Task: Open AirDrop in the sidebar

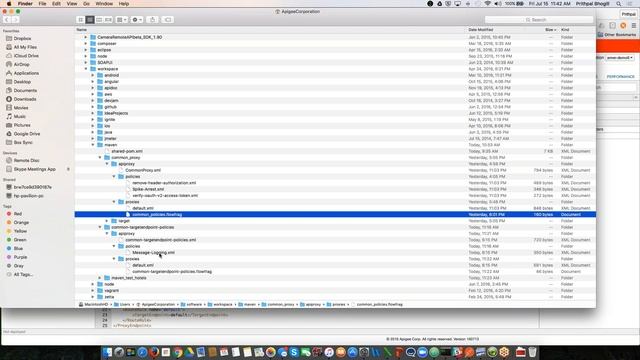Action: 21,64
